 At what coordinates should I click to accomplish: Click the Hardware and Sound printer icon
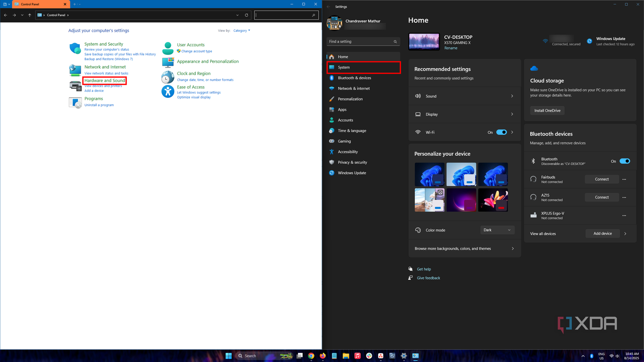[75, 86]
